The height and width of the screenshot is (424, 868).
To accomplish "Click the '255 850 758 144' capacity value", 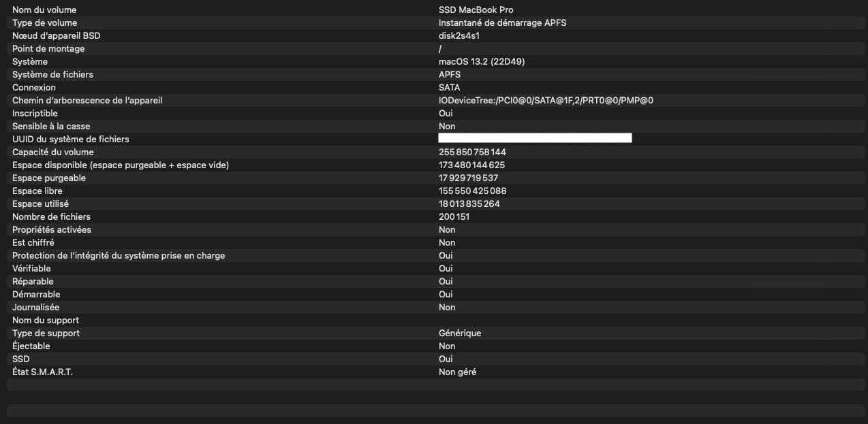I will (472, 152).
